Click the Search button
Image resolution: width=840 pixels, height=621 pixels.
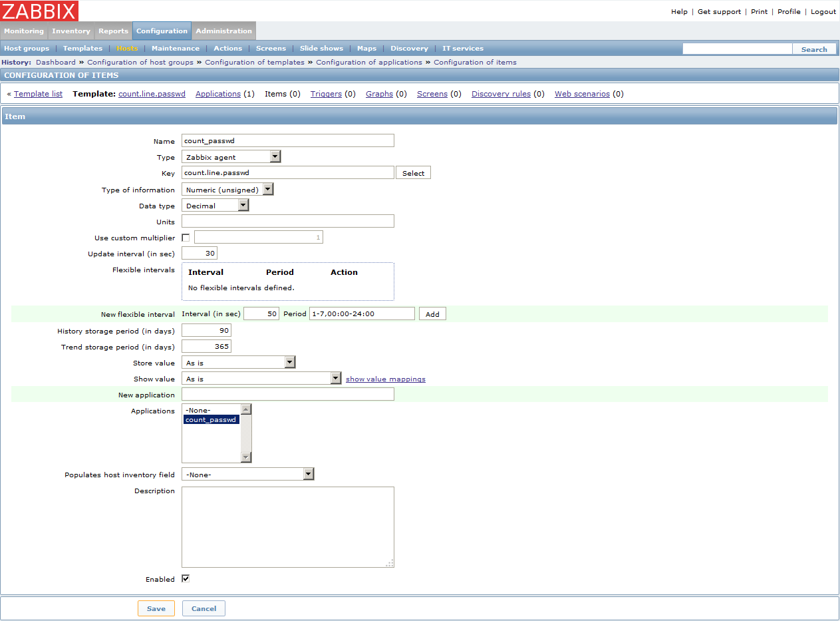point(814,49)
